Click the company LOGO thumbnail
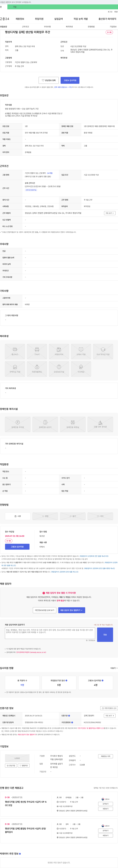 (17, 758)
